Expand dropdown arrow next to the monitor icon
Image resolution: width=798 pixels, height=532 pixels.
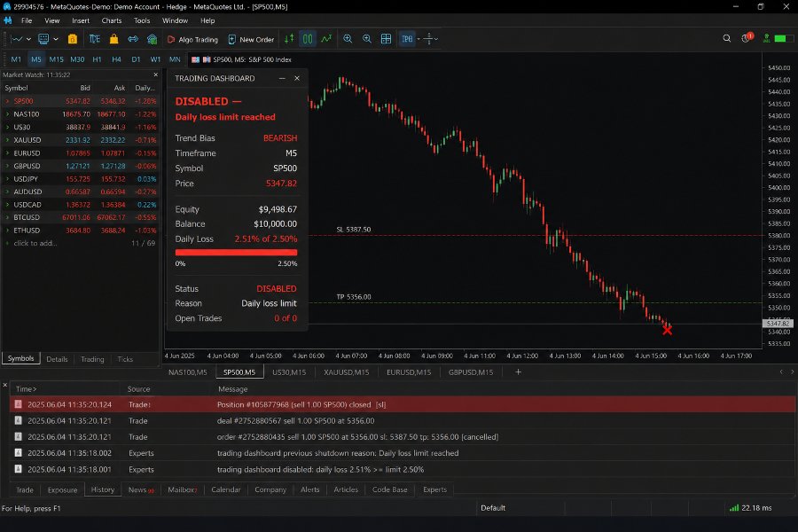pos(56,39)
